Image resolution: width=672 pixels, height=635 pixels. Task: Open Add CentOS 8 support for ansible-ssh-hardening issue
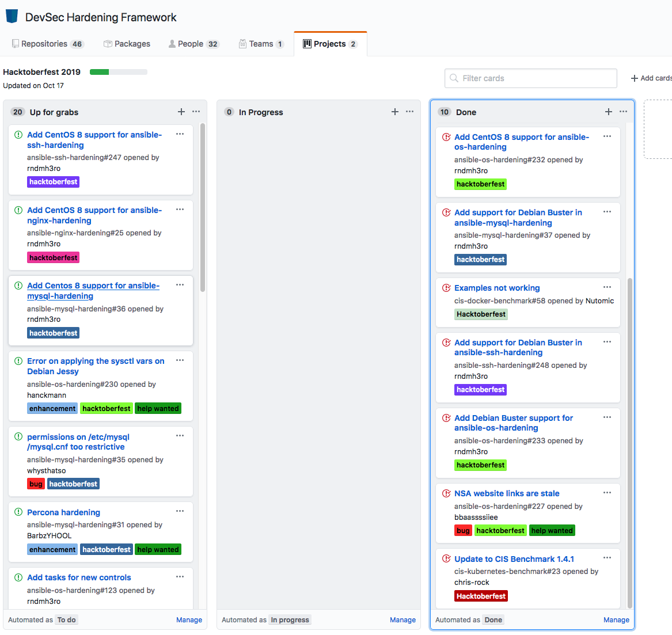pyautogui.click(x=94, y=140)
